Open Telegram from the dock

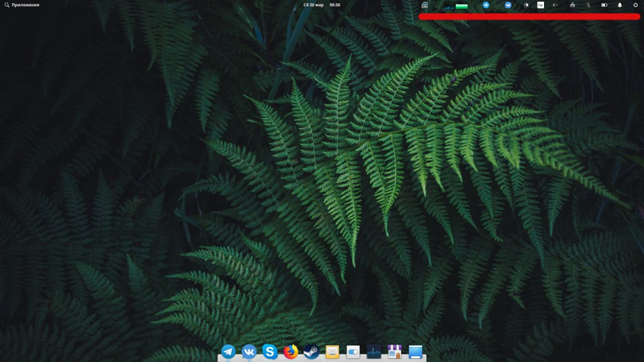click(228, 352)
